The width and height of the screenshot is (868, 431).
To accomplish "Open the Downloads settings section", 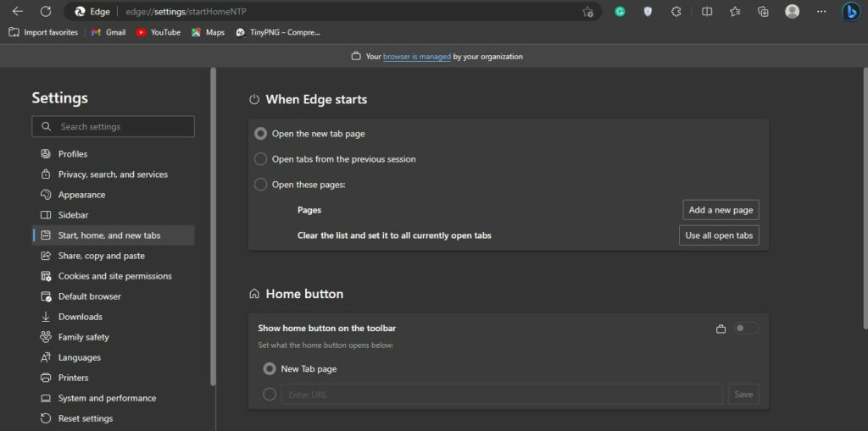I will coord(80,317).
